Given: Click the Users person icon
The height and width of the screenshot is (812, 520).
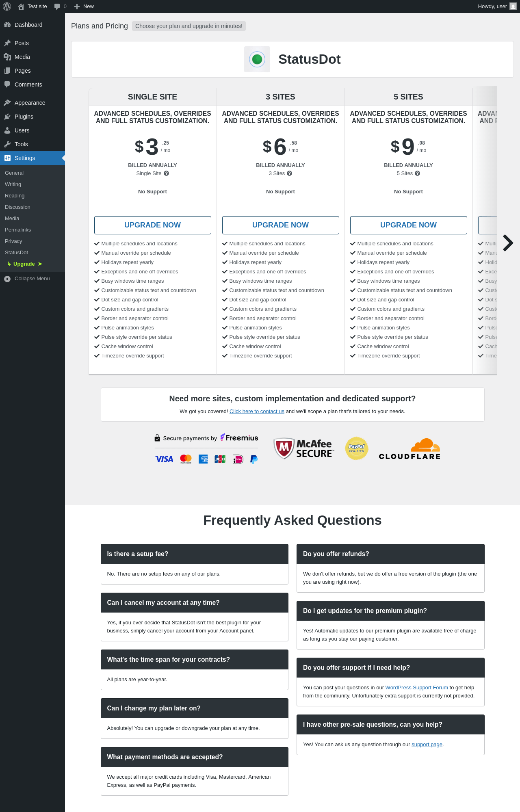Looking at the screenshot, I should pyautogui.click(x=7, y=130).
